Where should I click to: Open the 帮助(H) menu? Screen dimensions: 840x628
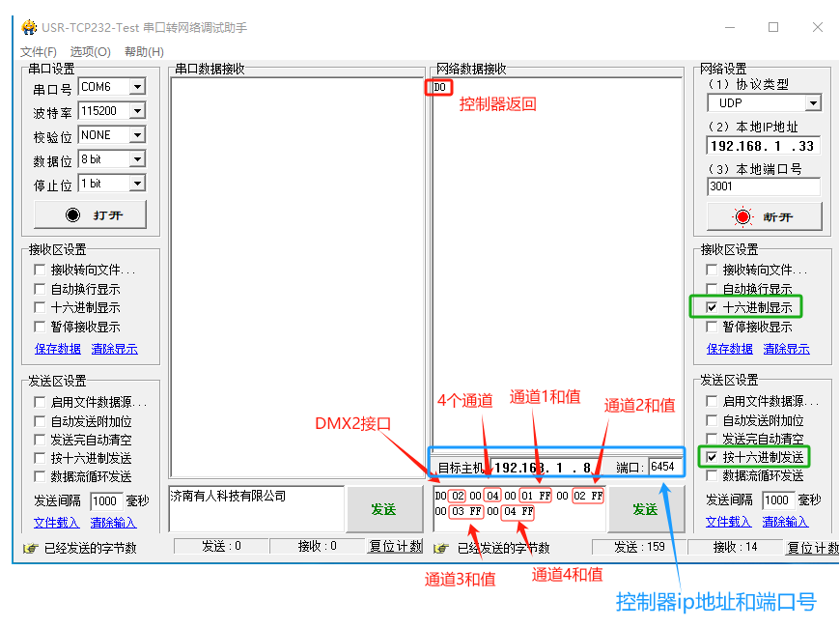click(x=144, y=51)
